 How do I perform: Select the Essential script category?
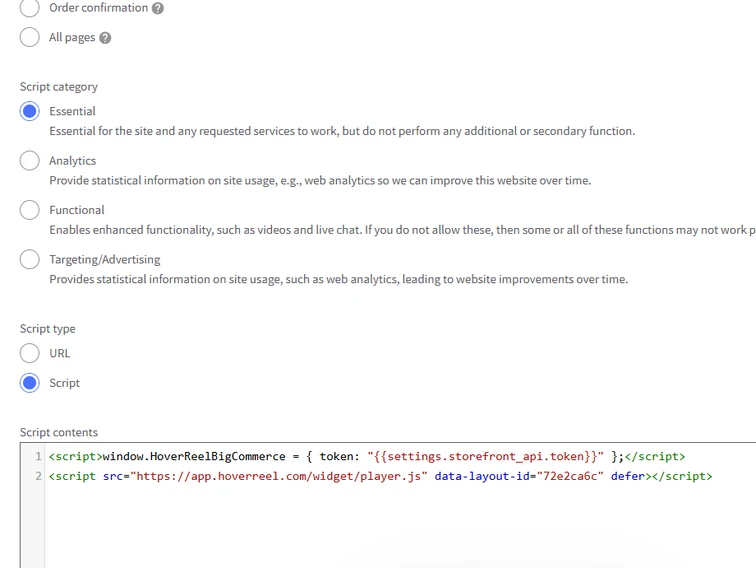(29, 111)
